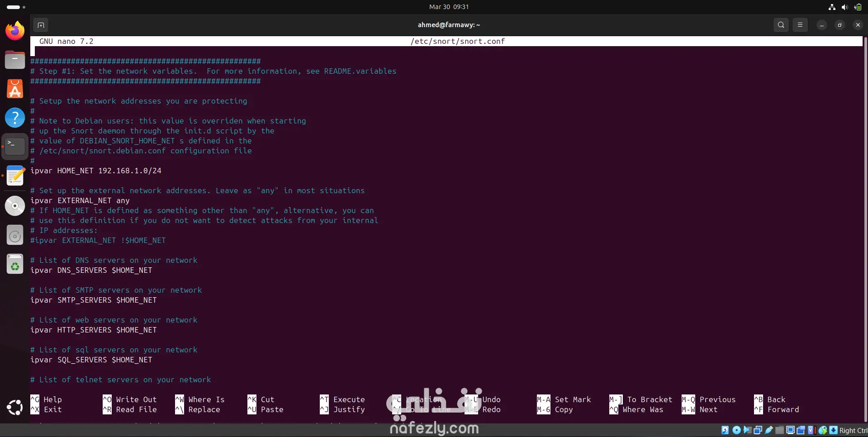The image size is (868, 437).
Task: Click the battery icon in the top bar
Action: click(858, 7)
